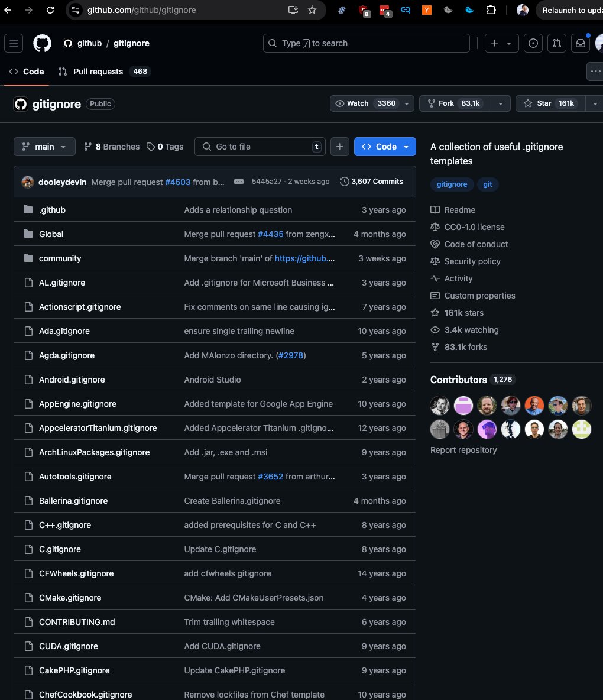Switch to the Pull requests tab

coord(105,72)
